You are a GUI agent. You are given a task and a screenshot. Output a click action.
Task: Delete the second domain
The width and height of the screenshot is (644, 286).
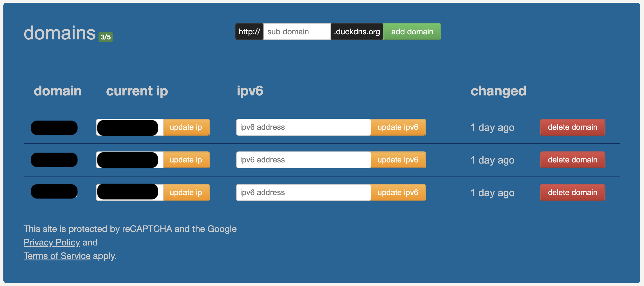pyautogui.click(x=573, y=160)
